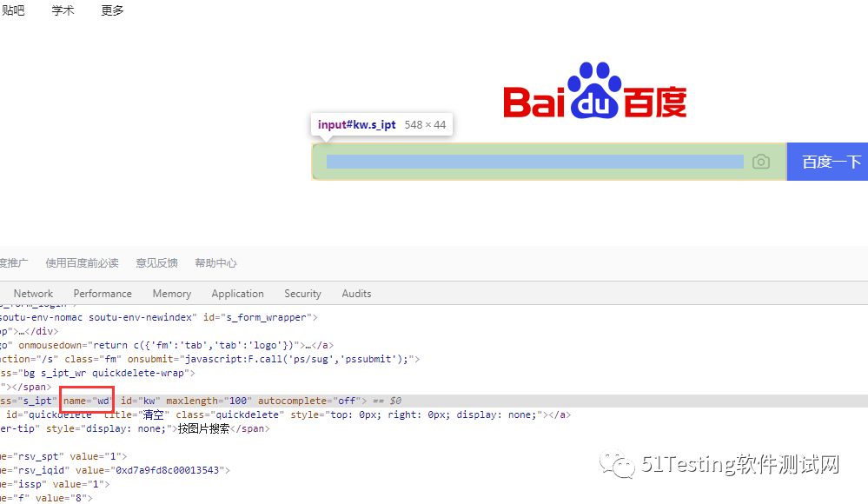Screen dimensions: 868x504
Task: Click the maxlength="100" attribute text
Action: coord(209,401)
